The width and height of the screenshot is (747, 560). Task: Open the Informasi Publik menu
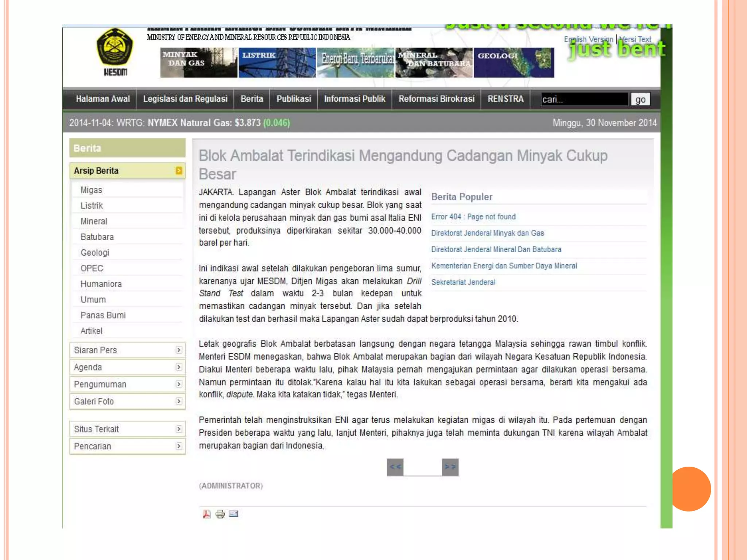pos(355,99)
